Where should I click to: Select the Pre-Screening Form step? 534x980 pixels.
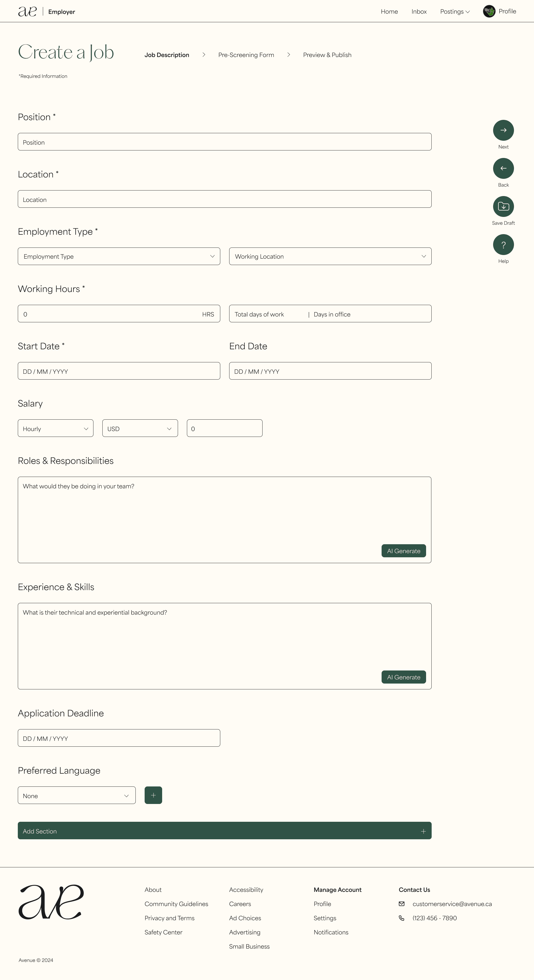246,55
